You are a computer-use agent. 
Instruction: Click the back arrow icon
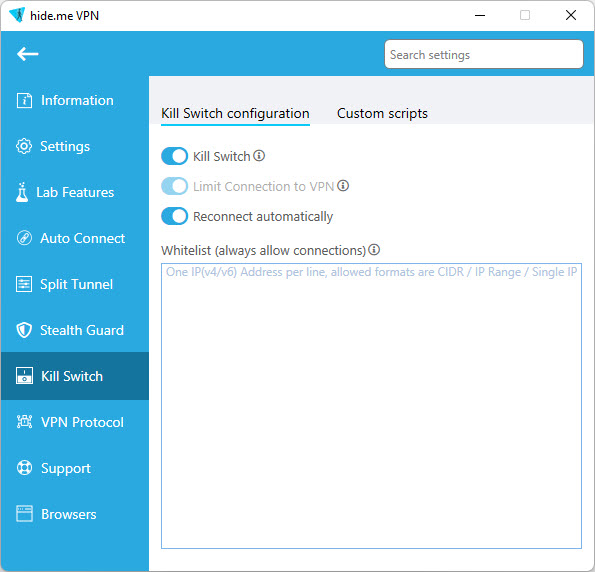tap(27, 54)
